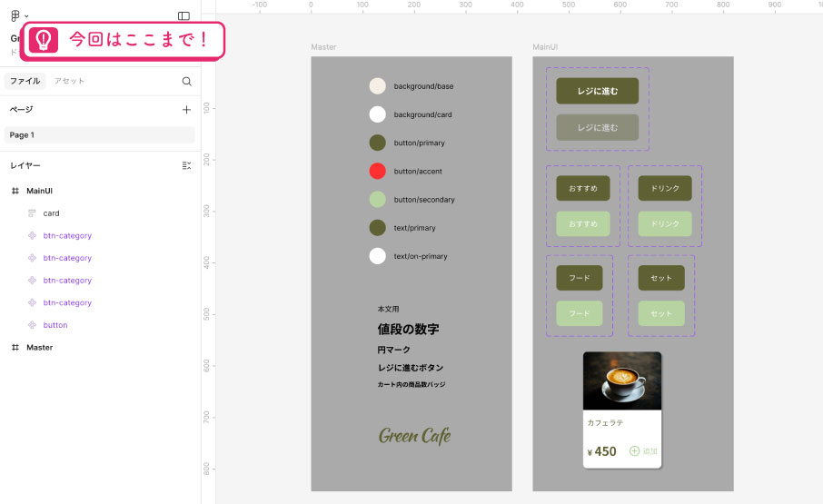
Task: Click the dark ドリンク category button
Action: pos(665,188)
